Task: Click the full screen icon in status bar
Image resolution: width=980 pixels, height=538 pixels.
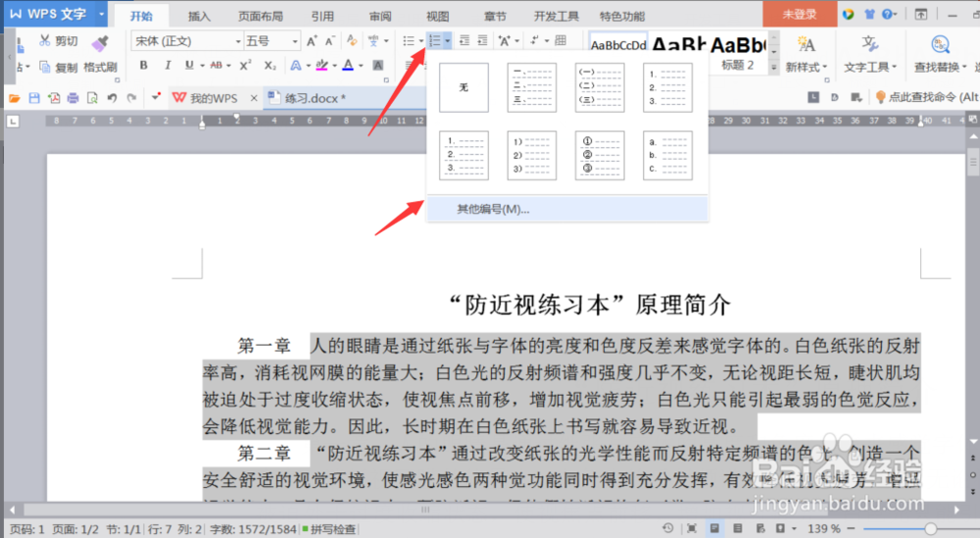Action: point(692,528)
